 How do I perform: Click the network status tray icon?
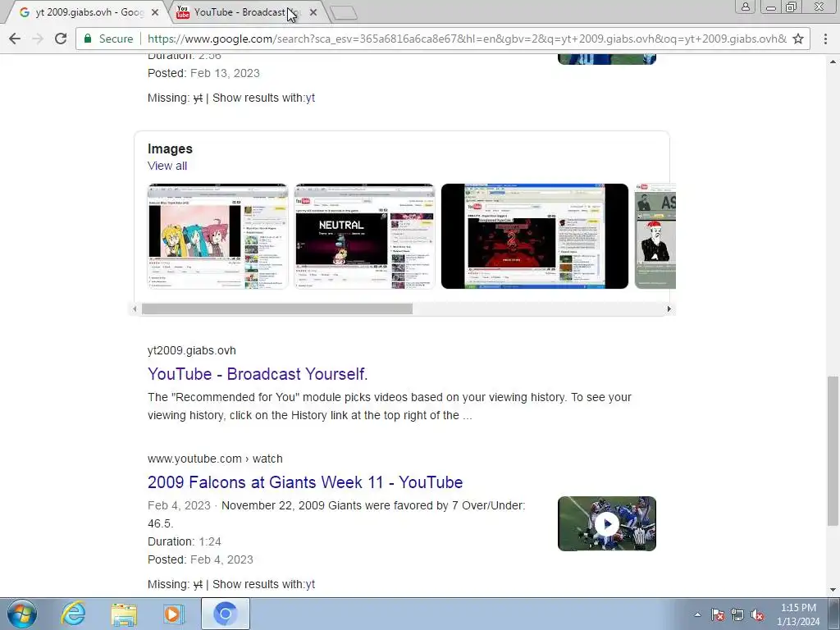(x=737, y=614)
